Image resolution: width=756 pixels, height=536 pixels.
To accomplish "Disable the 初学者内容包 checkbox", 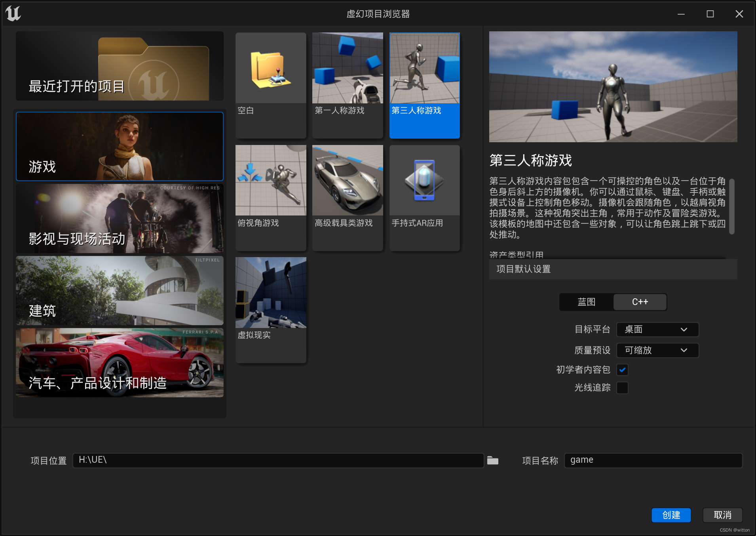I will (623, 370).
